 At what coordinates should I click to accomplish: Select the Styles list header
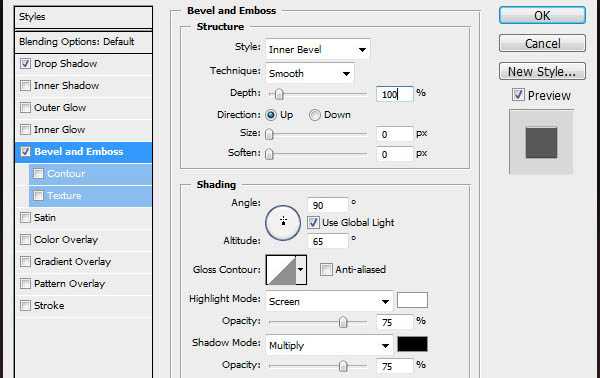coord(83,17)
